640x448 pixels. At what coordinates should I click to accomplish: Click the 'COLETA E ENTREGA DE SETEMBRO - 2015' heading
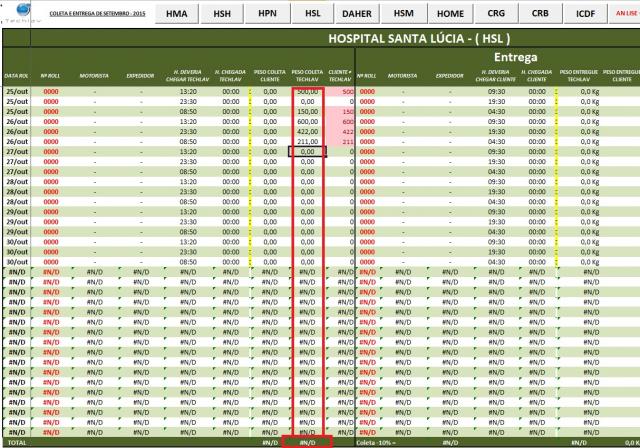[x=98, y=13]
